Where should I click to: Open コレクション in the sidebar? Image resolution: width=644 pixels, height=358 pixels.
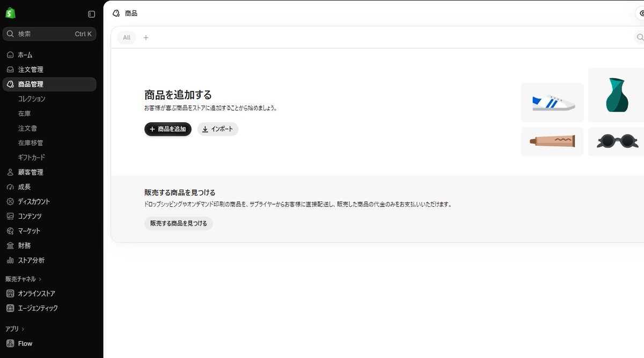[32, 99]
